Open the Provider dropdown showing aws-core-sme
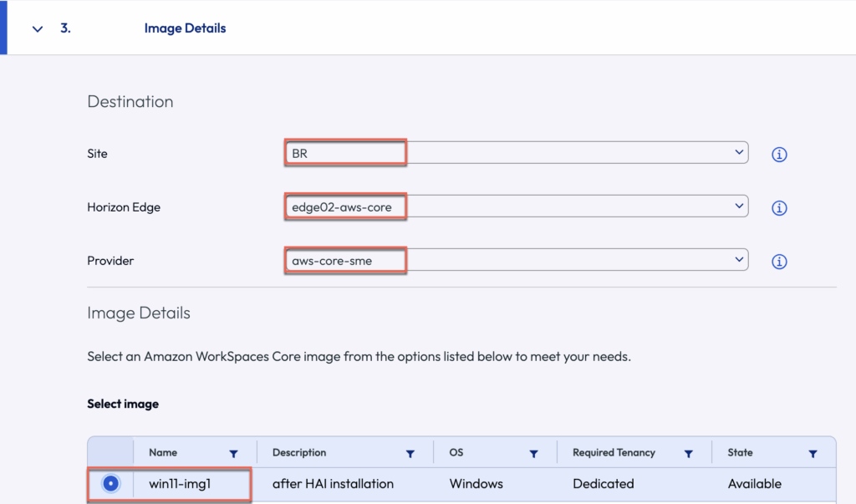Screen dimensions: 856x504 click(x=515, y=260)
